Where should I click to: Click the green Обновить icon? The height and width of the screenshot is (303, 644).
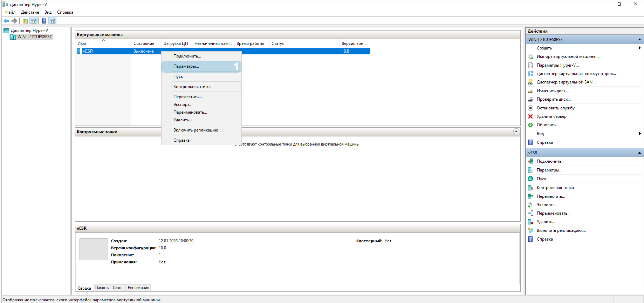coord(530,125)
